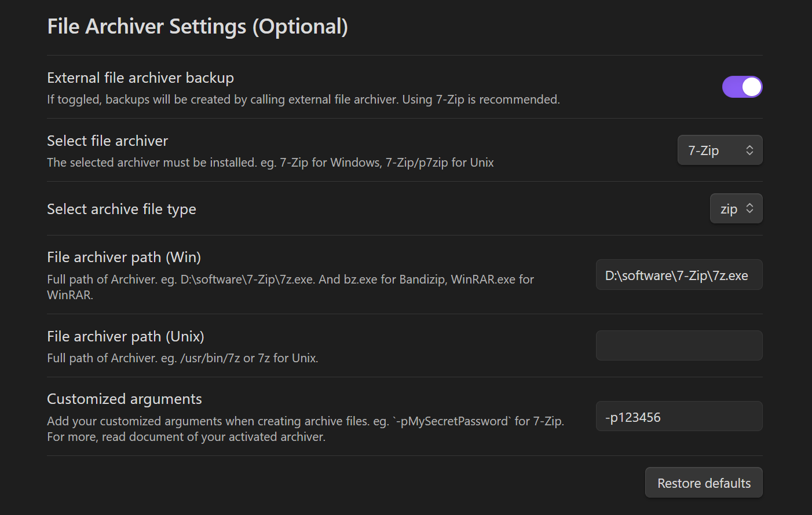Click the 'Select archive file type' label

[121, 209]
